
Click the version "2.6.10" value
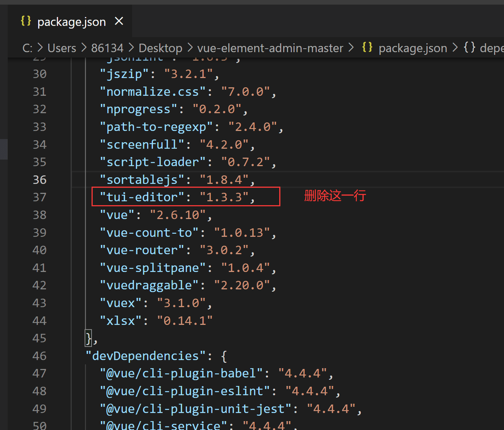pos(178,215)
